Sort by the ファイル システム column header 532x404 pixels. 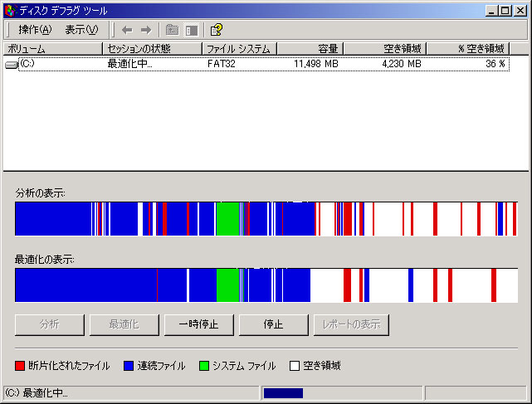[x=238, y=49]
